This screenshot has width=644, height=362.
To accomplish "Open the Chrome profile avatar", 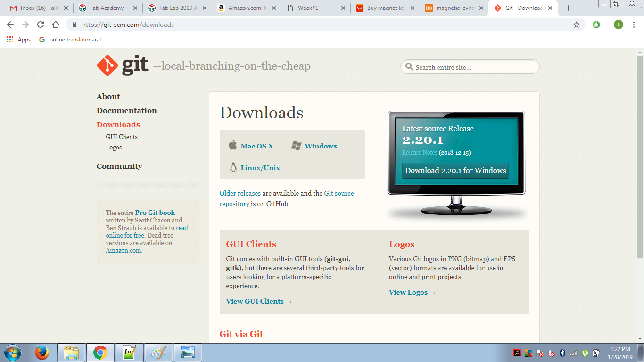I will [619, 25].
